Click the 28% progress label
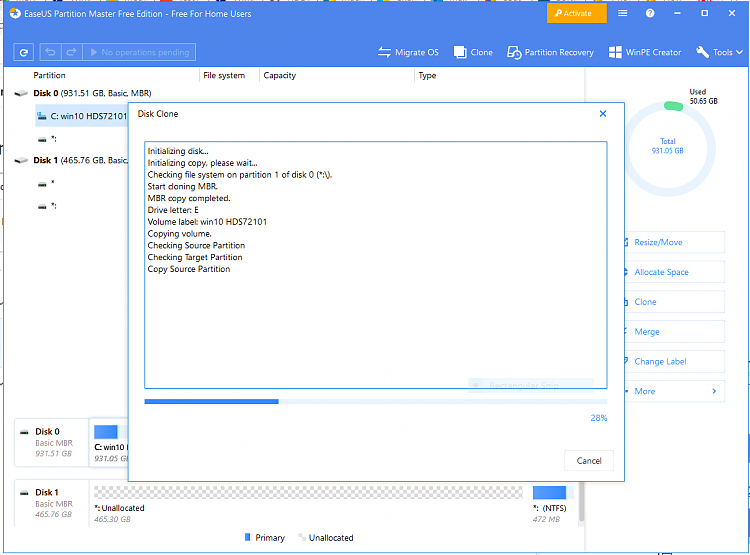Screen dimensions: 750x555 598,418
